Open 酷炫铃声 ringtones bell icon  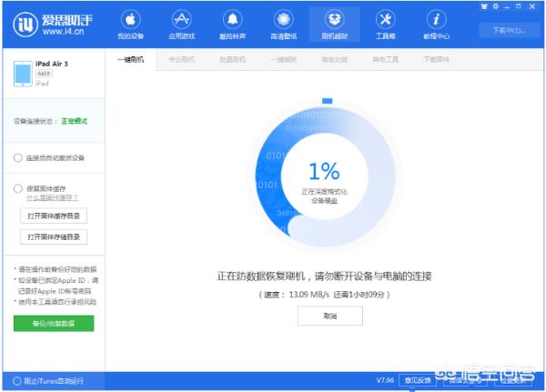(232, 19)
